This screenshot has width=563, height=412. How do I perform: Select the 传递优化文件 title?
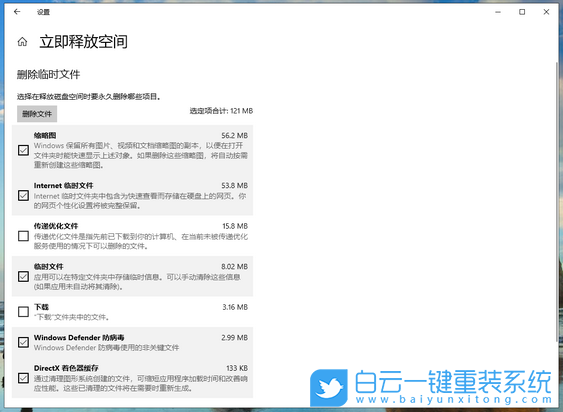[56, 226]
